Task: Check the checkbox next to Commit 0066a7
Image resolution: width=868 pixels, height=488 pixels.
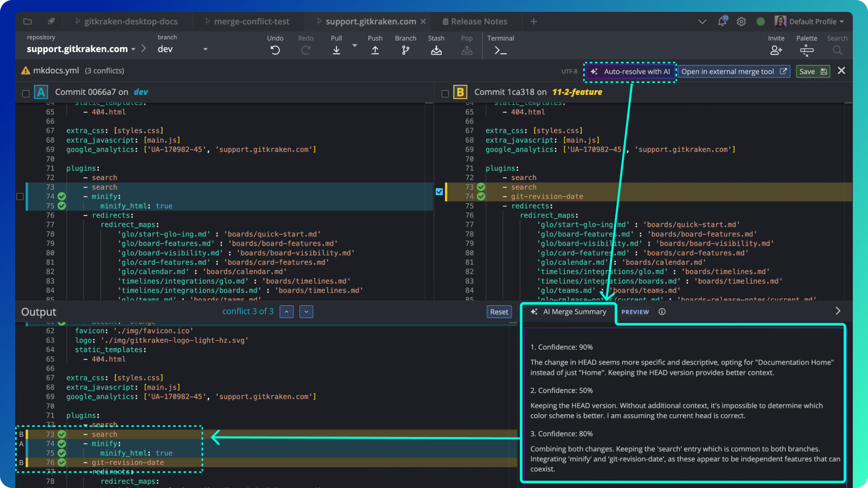Action: [25, 92]
